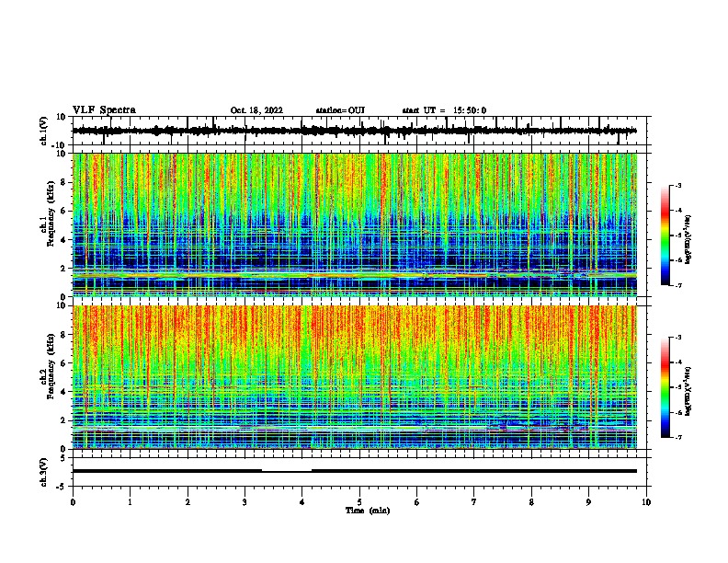Click inside the ch.1 spectrogram panel
This screenshot has width=728, height=563.
point(355,224)
